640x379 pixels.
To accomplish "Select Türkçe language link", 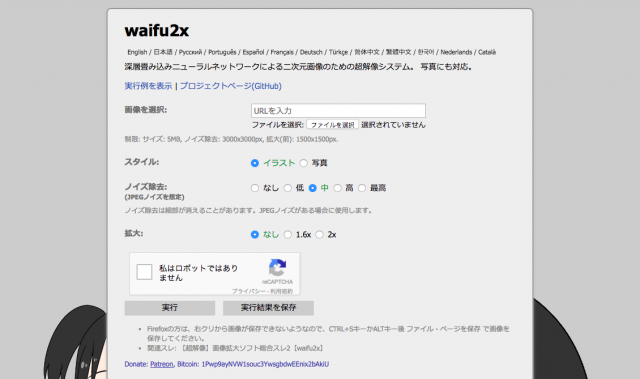I will [338, 52].
